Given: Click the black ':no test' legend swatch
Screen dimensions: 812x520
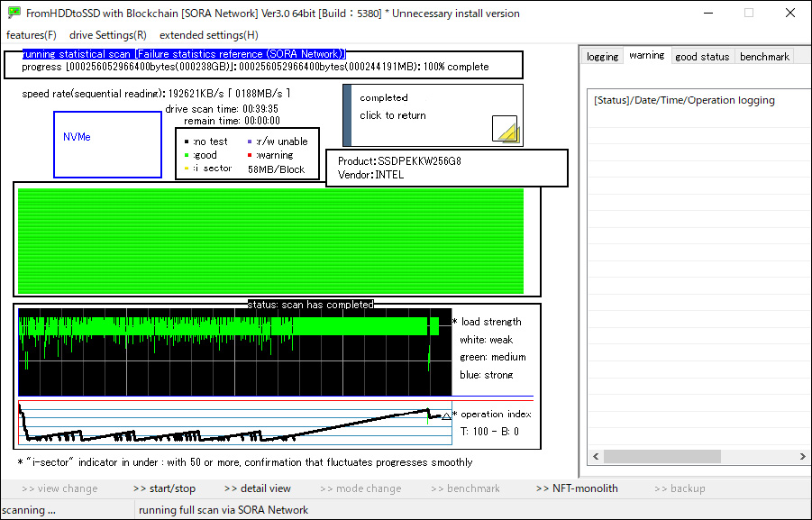Looking at the screenshot, I should 187,141.
